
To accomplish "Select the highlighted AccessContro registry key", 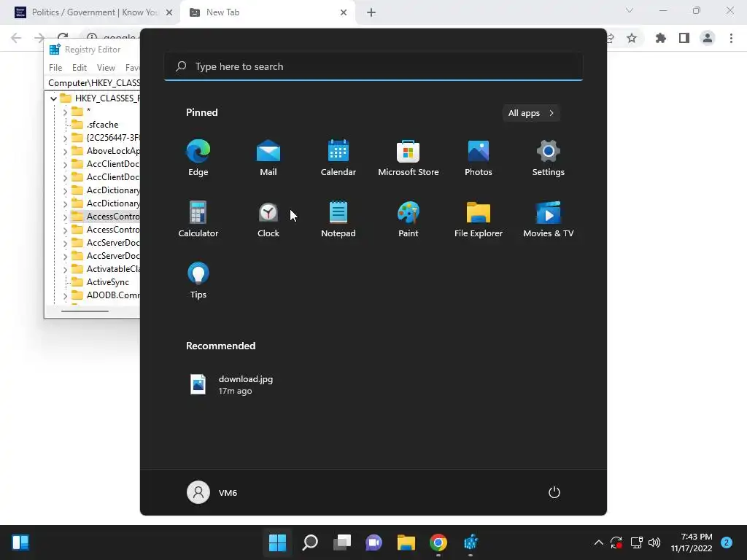I will click(x=105, y=217).
